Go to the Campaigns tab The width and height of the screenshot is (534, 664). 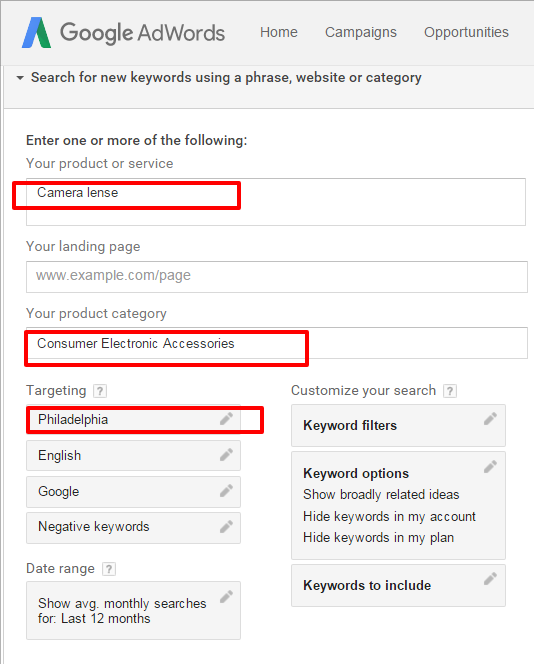point(361,32)
